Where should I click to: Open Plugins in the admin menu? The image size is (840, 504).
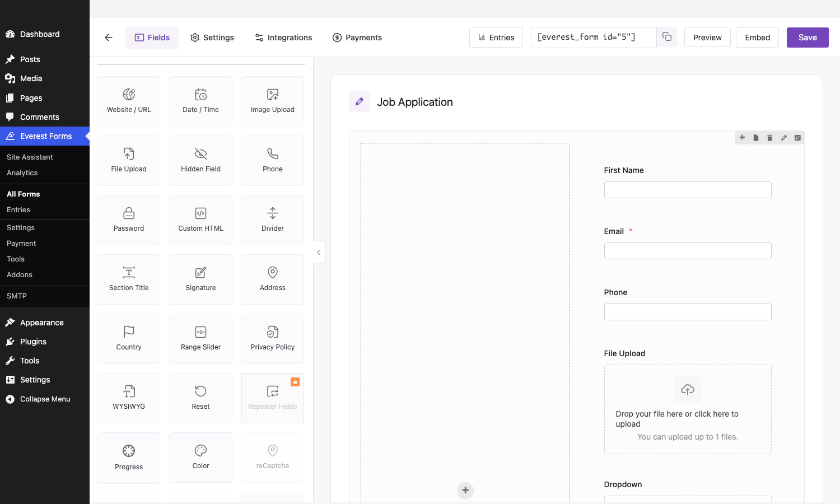[45, 342]
